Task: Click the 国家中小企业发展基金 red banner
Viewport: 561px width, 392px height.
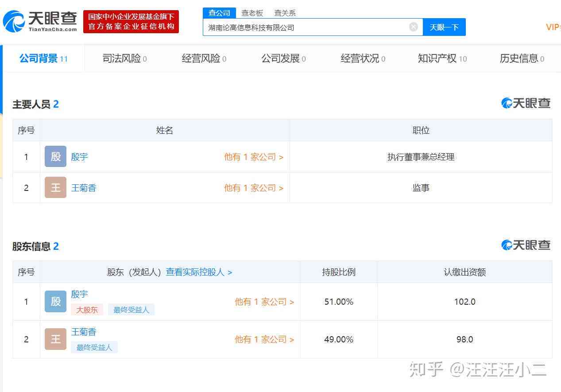Action: (x=131, y=22)
